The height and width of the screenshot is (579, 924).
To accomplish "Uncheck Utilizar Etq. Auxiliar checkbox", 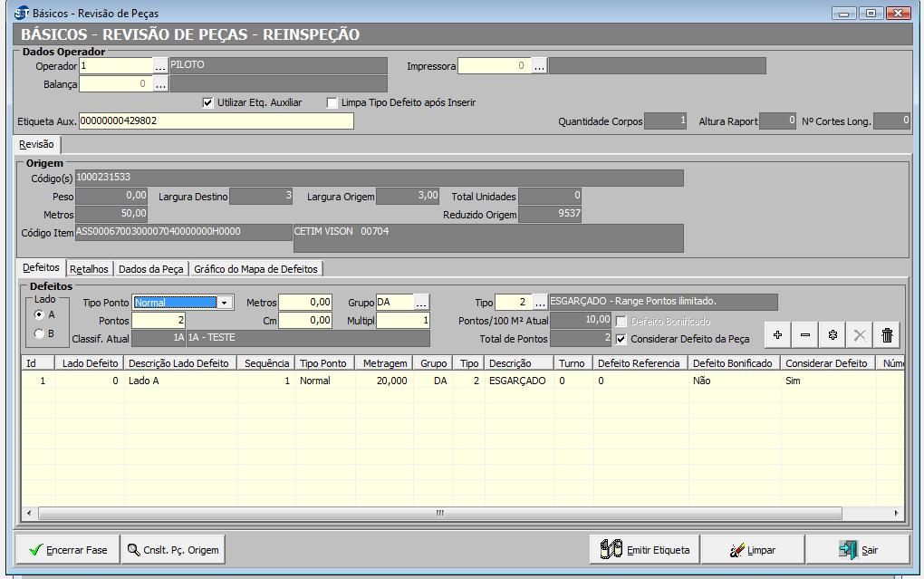I will (208, 103).
